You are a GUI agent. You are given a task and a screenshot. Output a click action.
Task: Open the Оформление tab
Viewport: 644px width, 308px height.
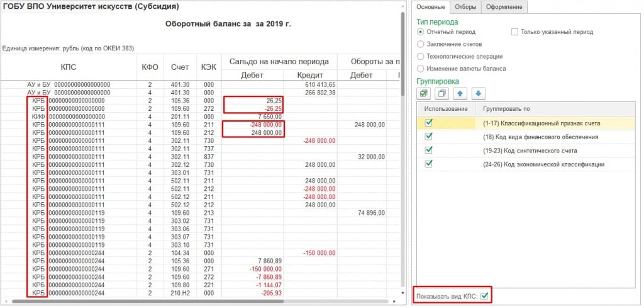pos(504,7)
